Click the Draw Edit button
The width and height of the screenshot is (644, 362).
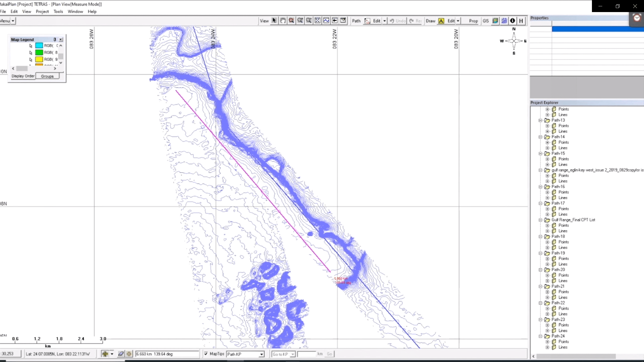click(x=451, y=21)
